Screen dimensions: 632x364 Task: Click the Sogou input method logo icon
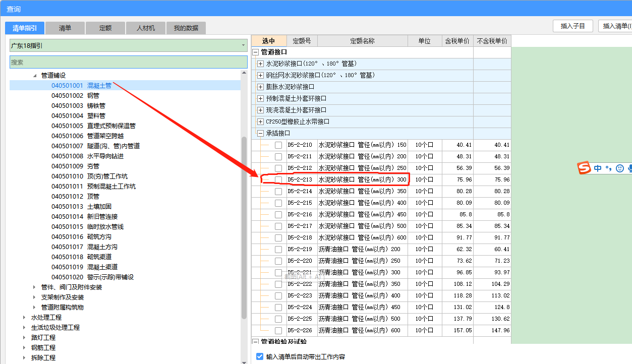(584, 168)
